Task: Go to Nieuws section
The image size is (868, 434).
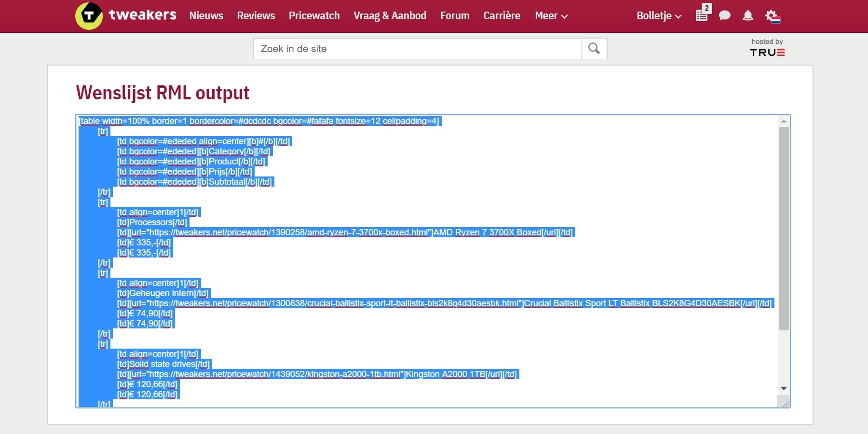Action: (x=206, y=16)
